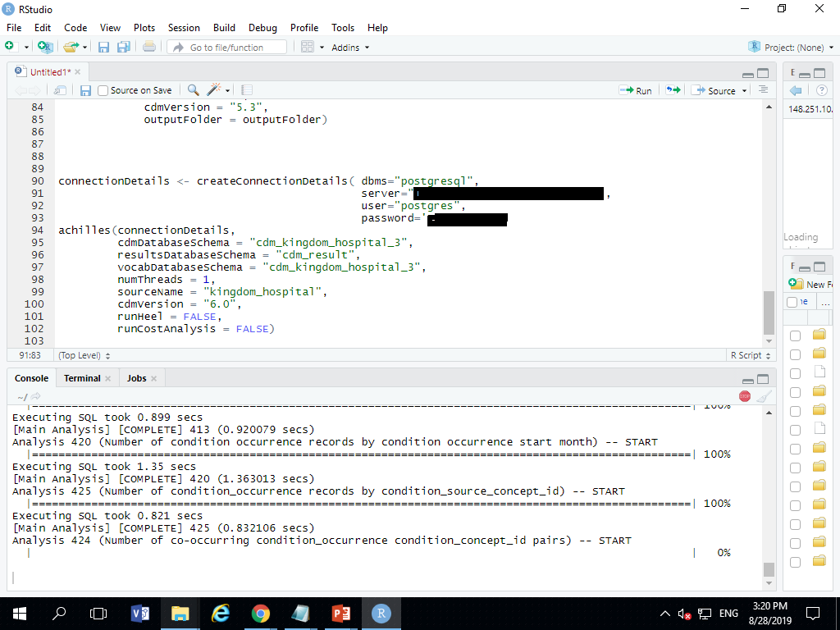Print the current file

pos(149,47)
